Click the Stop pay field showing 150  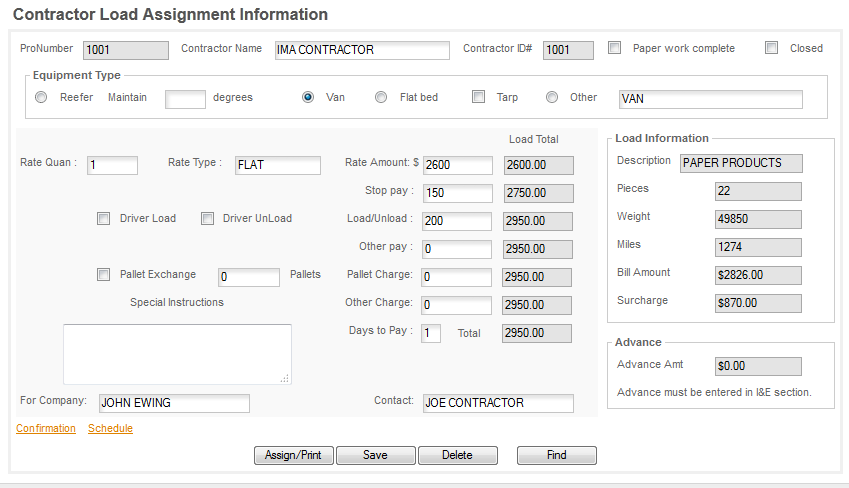tap(458, 193)
